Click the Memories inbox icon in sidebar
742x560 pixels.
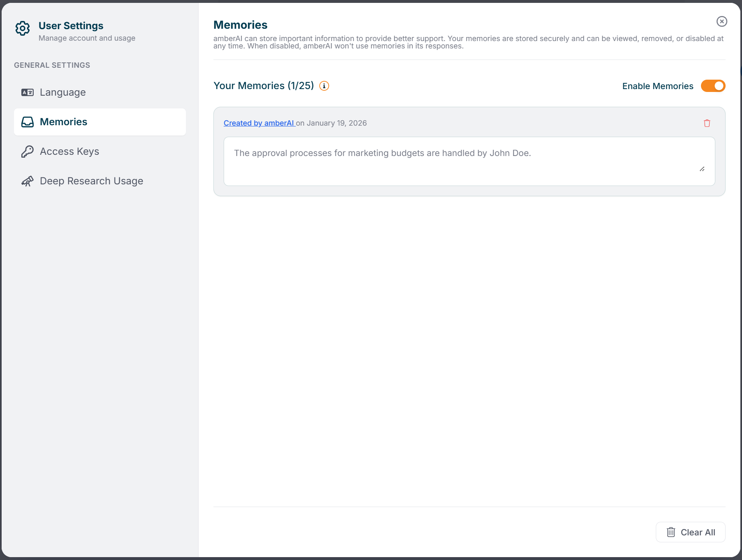27,122
